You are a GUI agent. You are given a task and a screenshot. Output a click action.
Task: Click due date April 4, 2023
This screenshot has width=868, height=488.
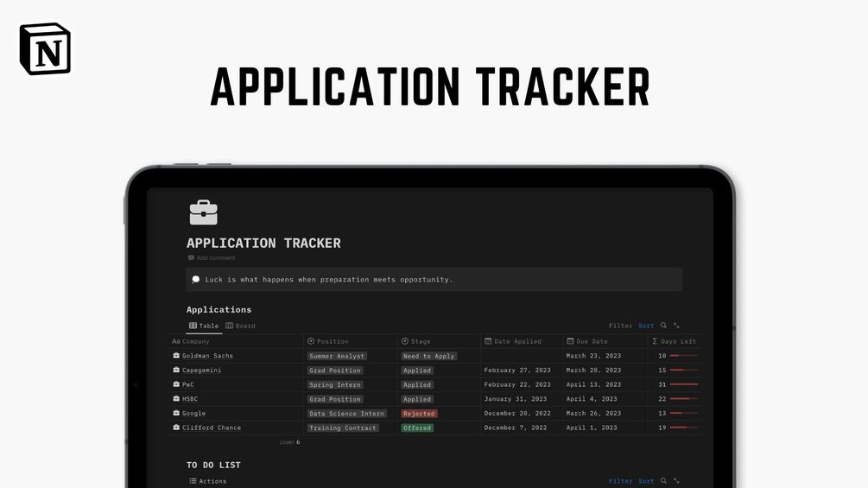point(592,399)
